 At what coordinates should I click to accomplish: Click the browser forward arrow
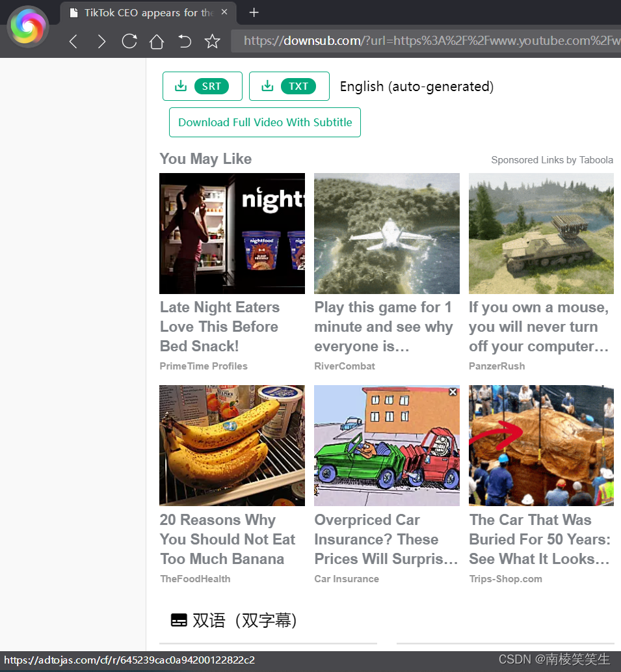101,42
